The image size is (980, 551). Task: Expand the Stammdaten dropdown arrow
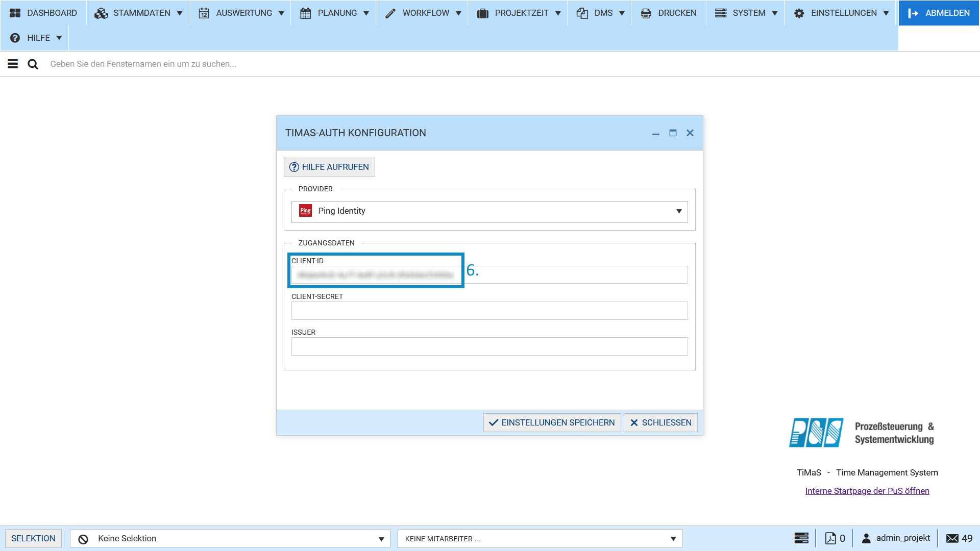click(x=180, y=13)
